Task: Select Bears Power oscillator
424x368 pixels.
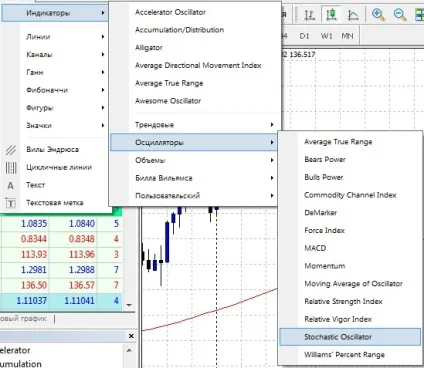Action: click(x=325, y=160)
